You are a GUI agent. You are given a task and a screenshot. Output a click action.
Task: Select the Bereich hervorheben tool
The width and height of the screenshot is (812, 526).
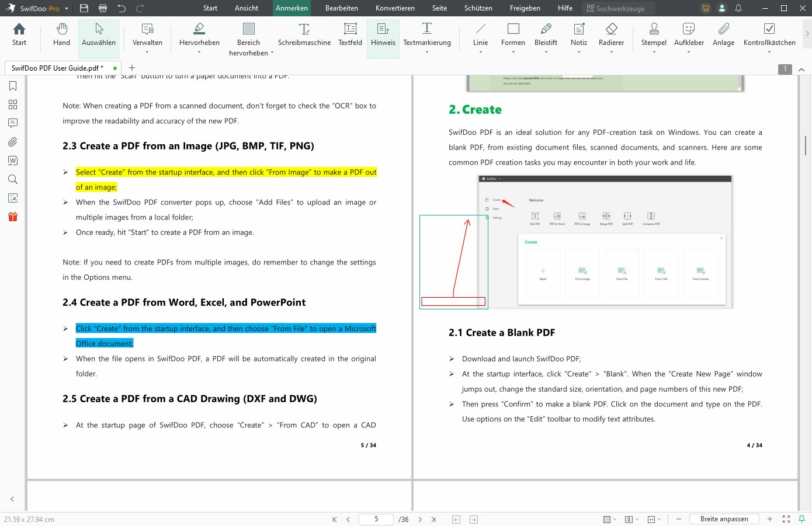(x=249, y=39)
